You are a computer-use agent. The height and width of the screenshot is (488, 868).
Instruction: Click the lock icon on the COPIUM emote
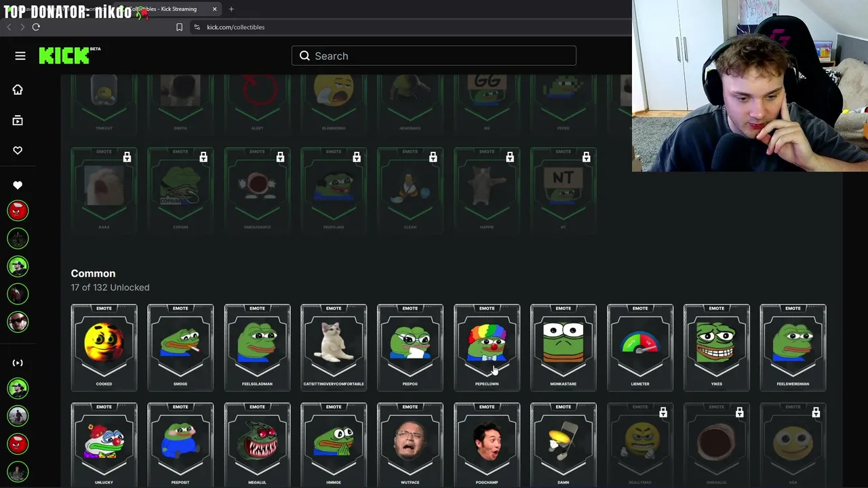203,157
